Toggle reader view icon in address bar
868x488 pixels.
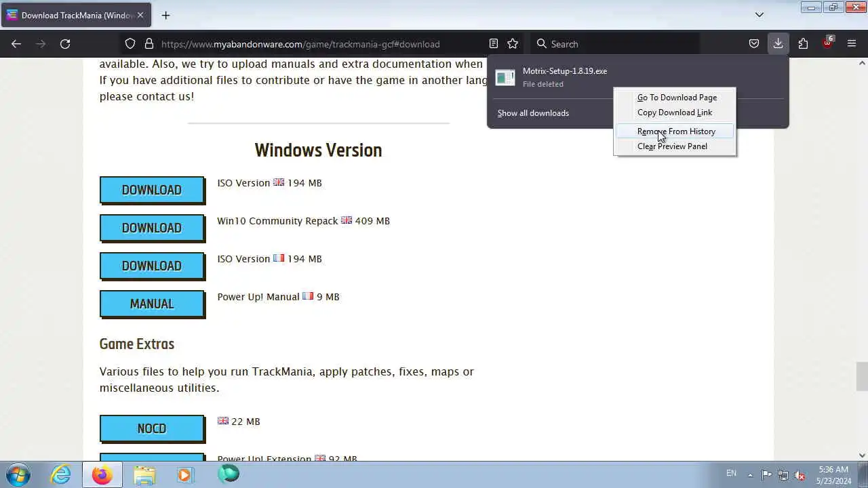click(494, 43)
